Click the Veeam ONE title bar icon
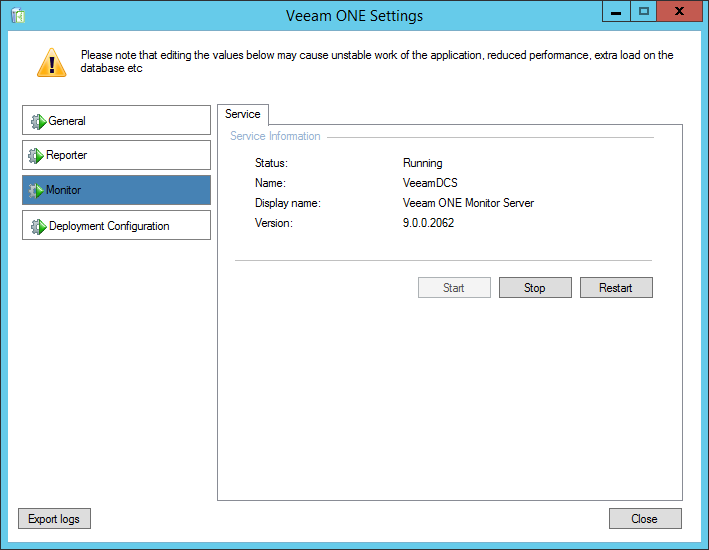Screen dimensions: 709x550 pos(17,15)
